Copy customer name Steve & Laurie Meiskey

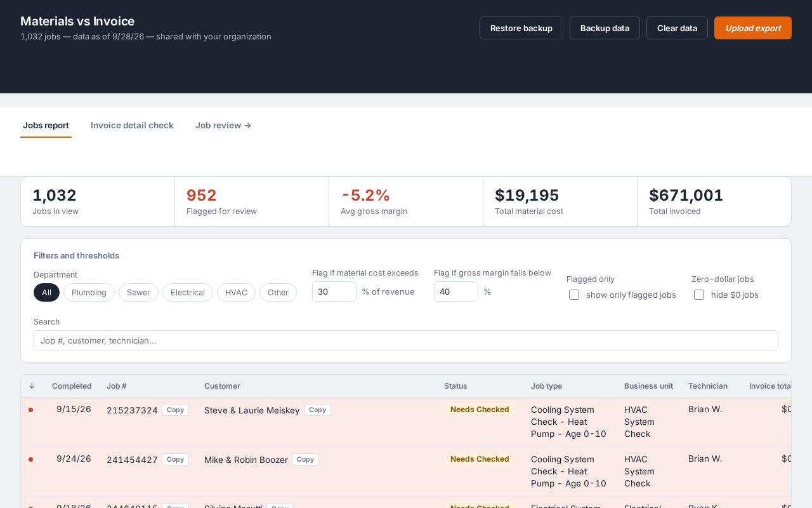click(317, 410)
